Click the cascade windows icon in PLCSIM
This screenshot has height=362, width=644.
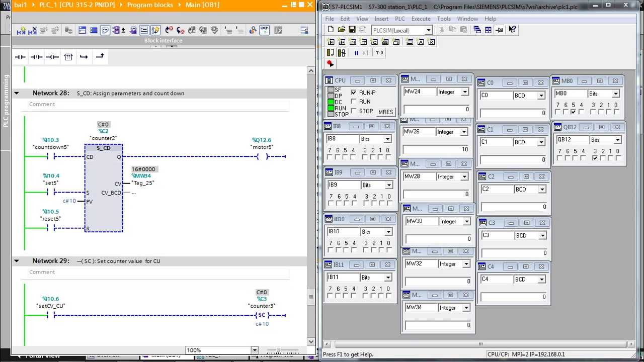pyautogui.click(x=477, y=30)
